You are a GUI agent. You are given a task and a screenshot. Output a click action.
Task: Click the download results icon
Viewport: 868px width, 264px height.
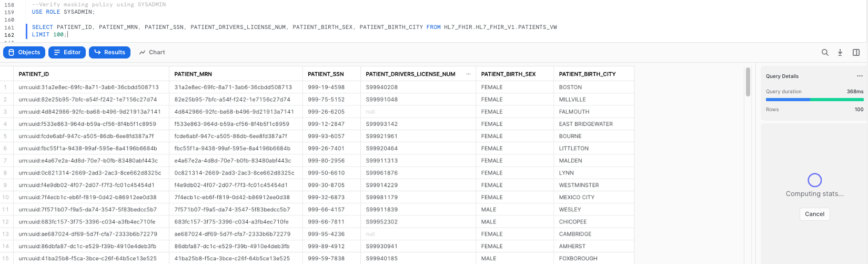(x=840, y=52)
